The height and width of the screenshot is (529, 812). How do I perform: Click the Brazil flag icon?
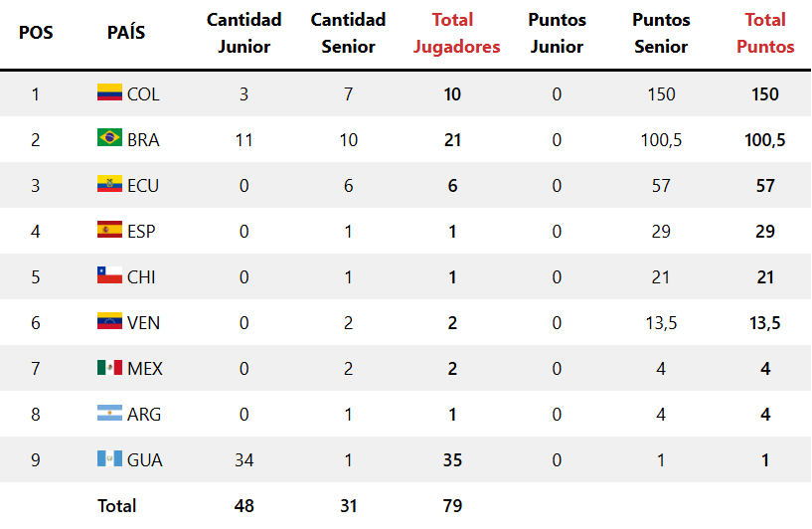tap(109, 138)
